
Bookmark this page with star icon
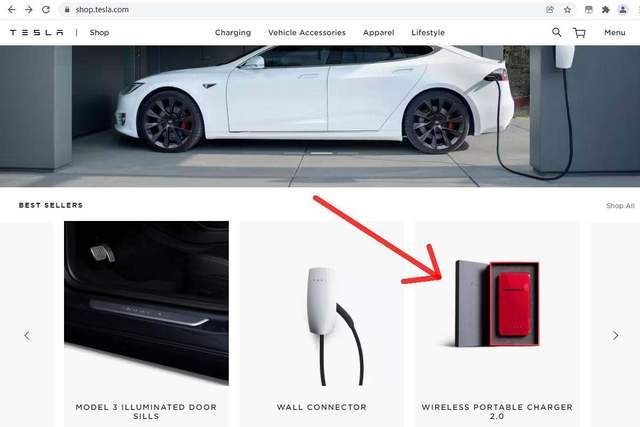tap(567, 10)
